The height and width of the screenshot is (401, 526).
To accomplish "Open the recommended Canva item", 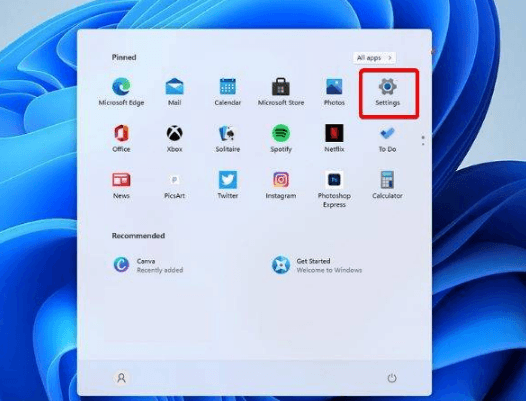I will click(x=148, y=265).
